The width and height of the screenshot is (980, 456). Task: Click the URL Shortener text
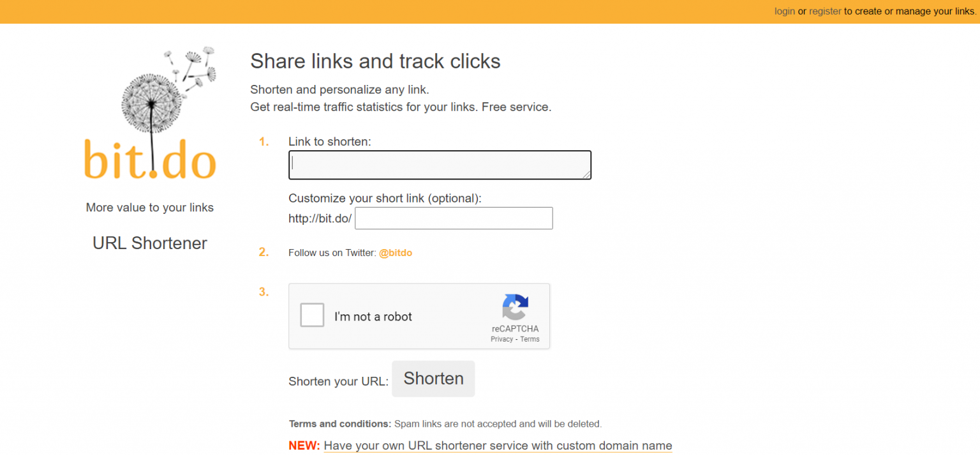(x=150, y=243)
